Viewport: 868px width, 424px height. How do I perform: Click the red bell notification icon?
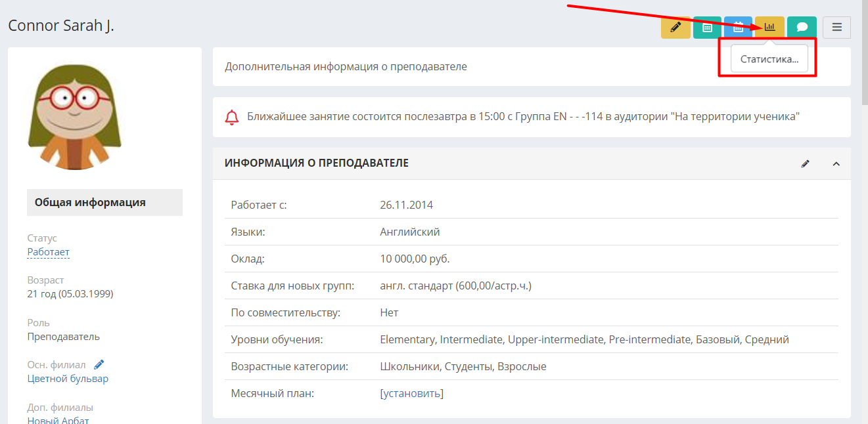point(231,117)
